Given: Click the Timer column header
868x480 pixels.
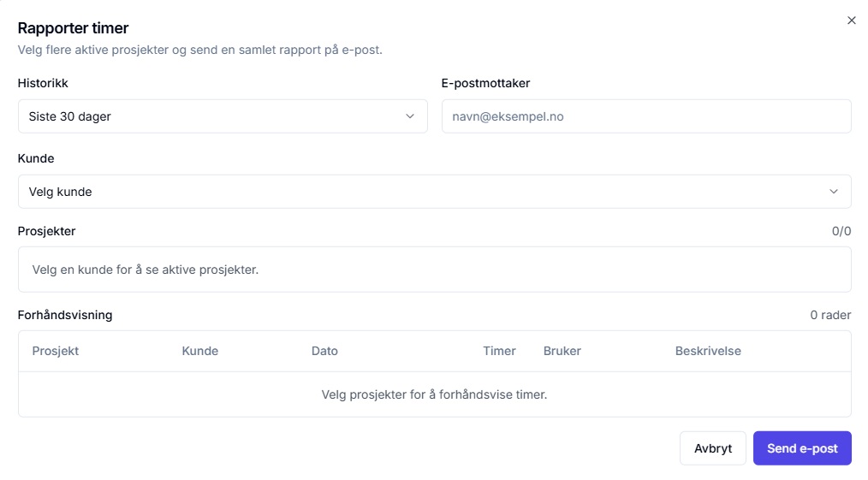Looking at the screenshot, I should point(499,351).
